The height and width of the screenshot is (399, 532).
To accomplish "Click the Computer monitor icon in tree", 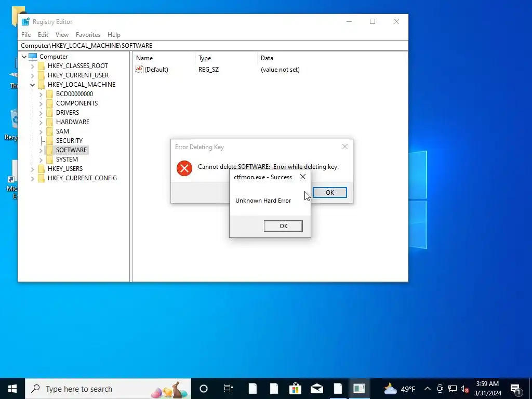I will (33, 56).
